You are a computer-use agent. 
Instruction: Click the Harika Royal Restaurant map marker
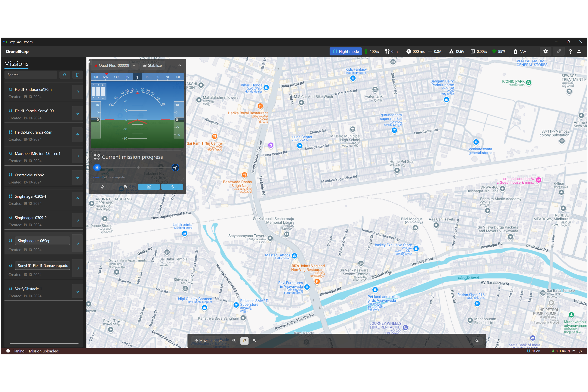pos(260,106)
